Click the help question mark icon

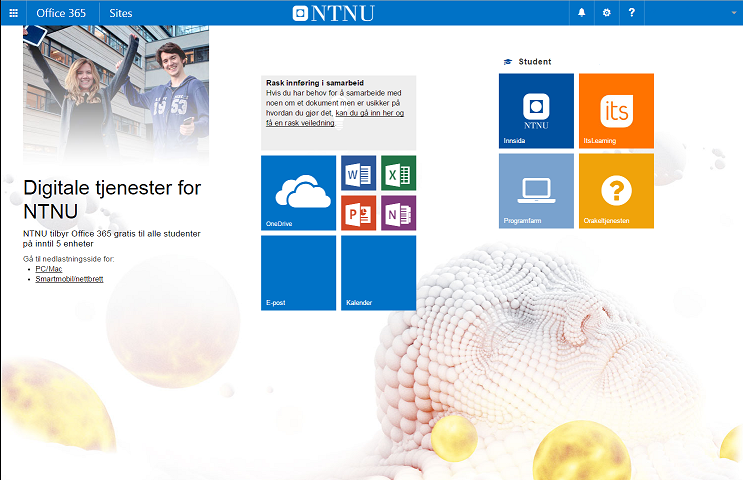click(x=632, y=13)
